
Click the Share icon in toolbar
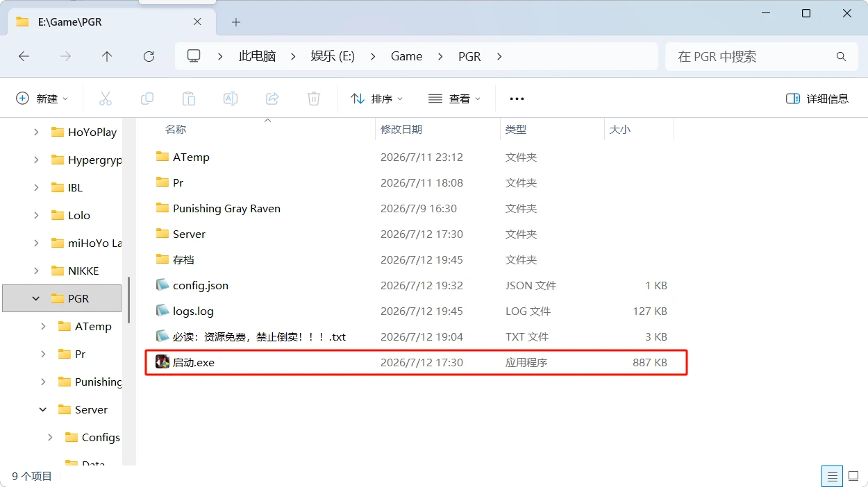point(272,99)
